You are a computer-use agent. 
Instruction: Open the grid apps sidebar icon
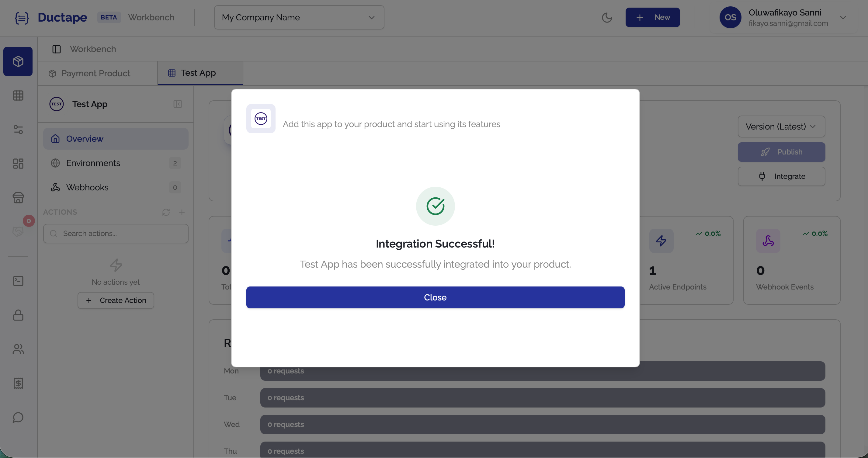[x=18, y=95]
